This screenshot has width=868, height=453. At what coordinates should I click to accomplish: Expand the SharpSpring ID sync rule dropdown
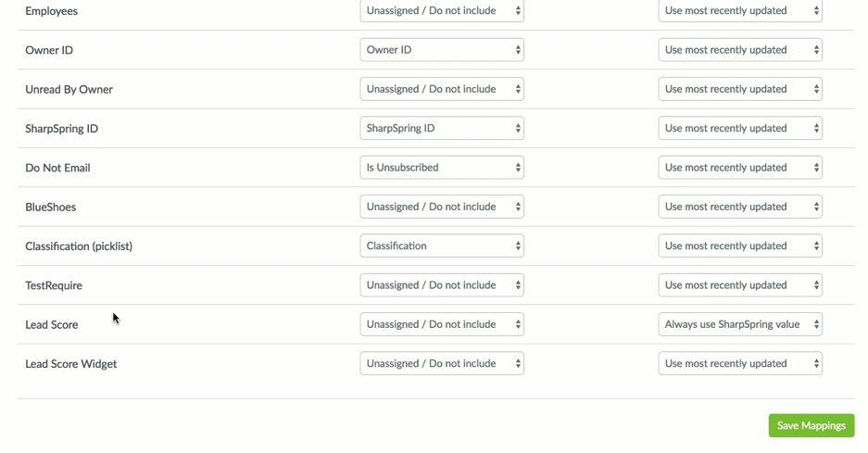coord(740,129)
